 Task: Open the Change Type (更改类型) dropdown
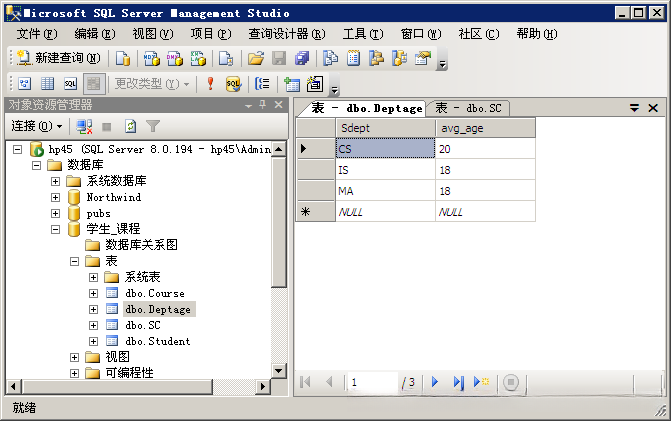[x=151, y=84]
